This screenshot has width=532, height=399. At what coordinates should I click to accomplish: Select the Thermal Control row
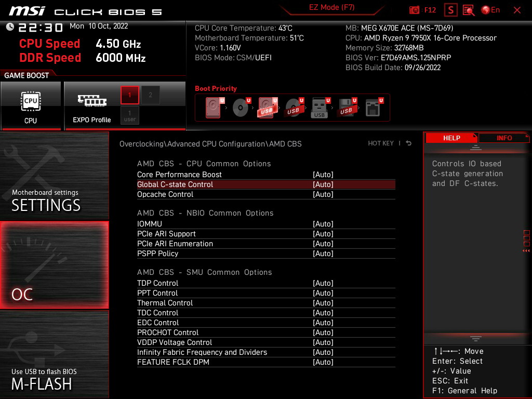pyautogui.click(x=266, y=303)
